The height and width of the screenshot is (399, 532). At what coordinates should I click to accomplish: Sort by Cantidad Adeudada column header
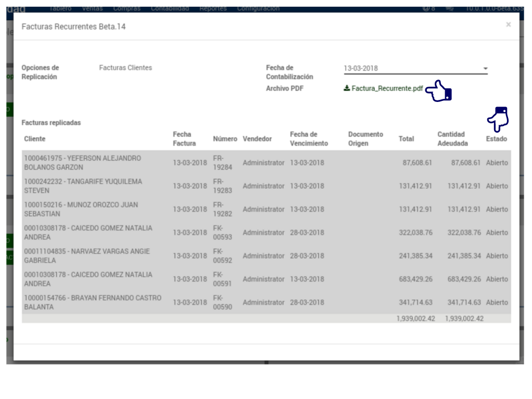(452, 139)
